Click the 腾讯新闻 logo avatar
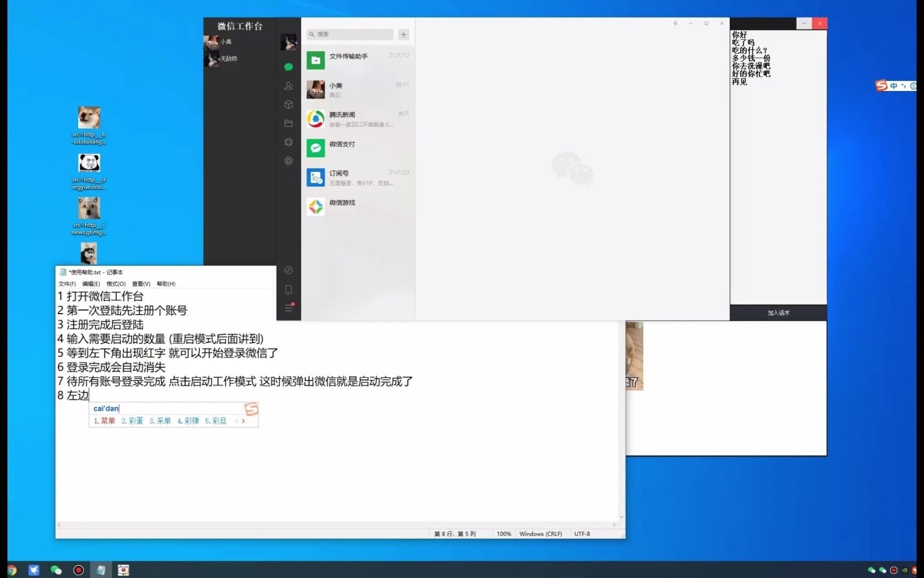924x578 pixels. pos(315,119)
